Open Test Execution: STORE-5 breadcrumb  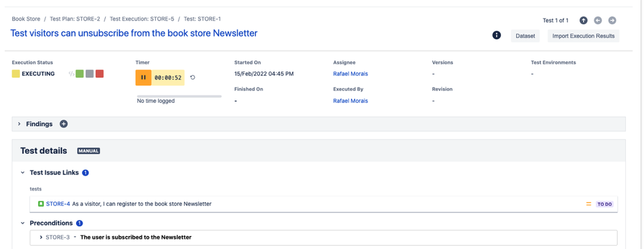(x=142, y=19)
